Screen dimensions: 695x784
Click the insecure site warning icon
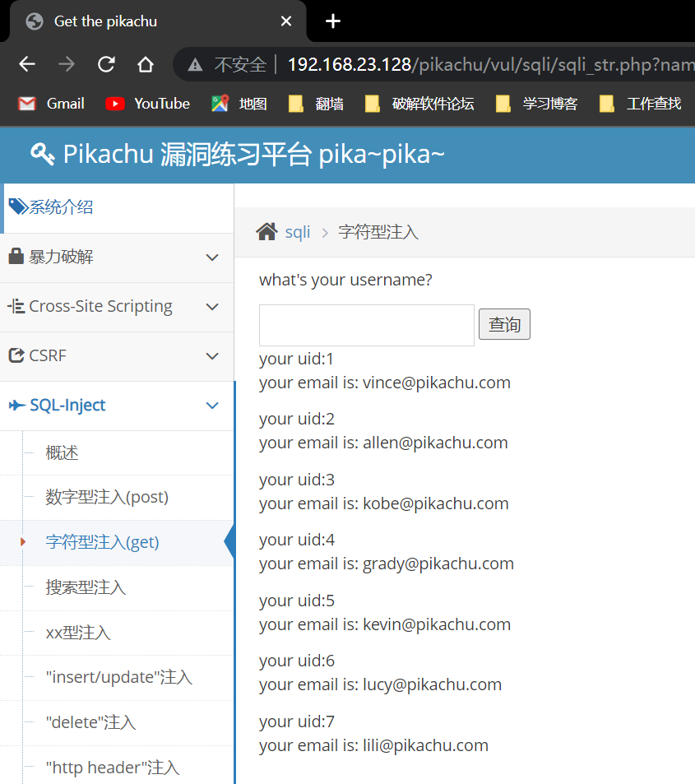click(195, 64)
